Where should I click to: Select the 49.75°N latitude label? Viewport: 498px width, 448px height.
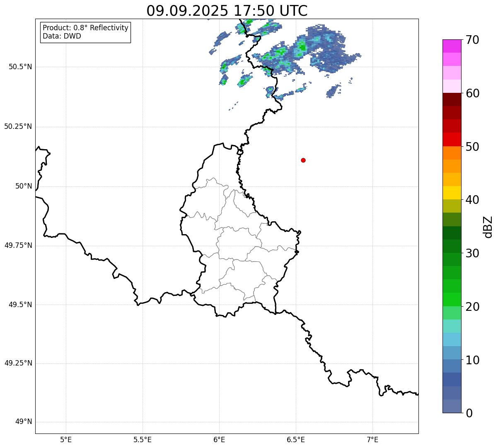[18, 245]
